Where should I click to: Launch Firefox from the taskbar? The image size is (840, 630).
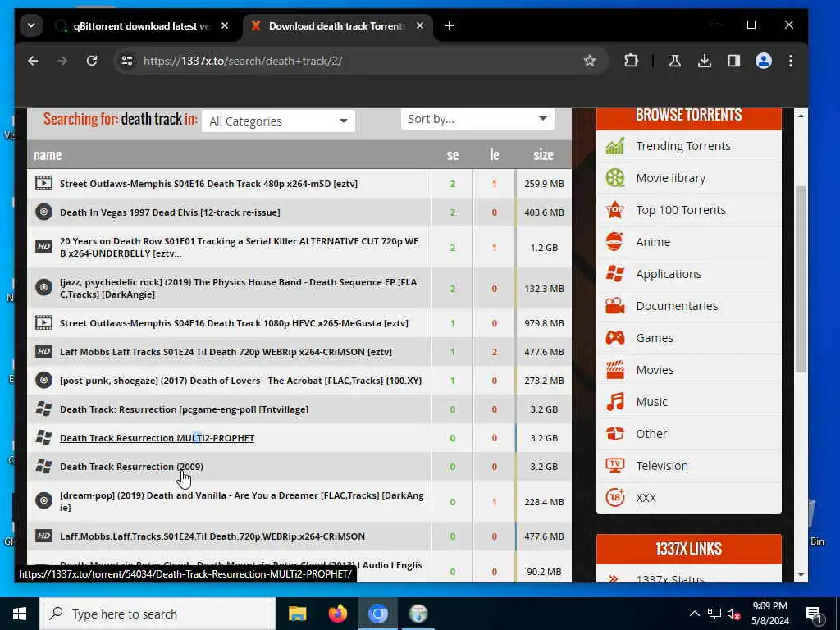(x=337, y=614)
